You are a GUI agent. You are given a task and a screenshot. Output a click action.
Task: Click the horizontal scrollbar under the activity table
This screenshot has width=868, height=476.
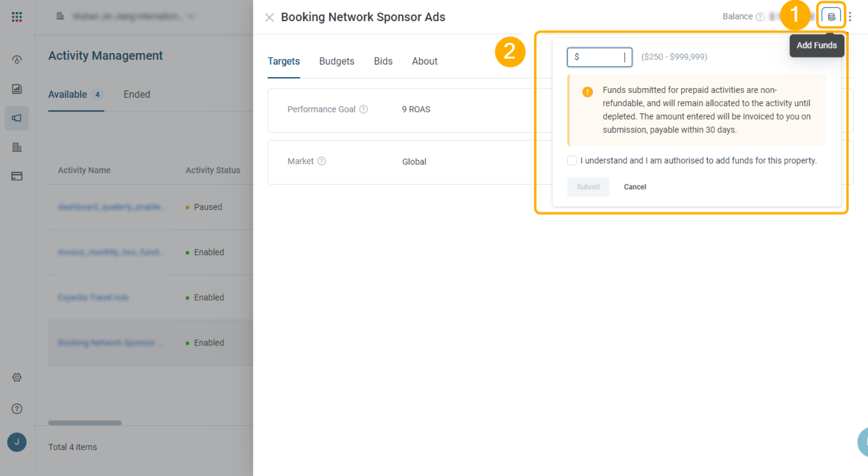(x=85, y=423)
